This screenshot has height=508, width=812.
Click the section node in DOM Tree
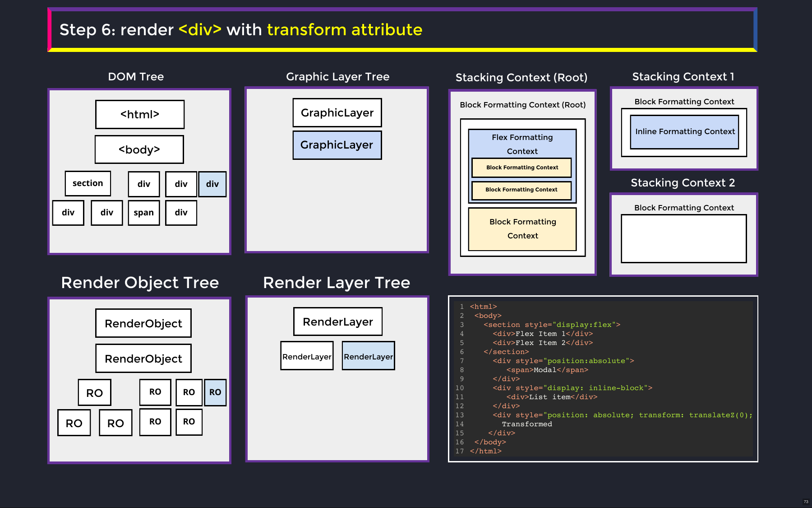[x=88, y=183]
